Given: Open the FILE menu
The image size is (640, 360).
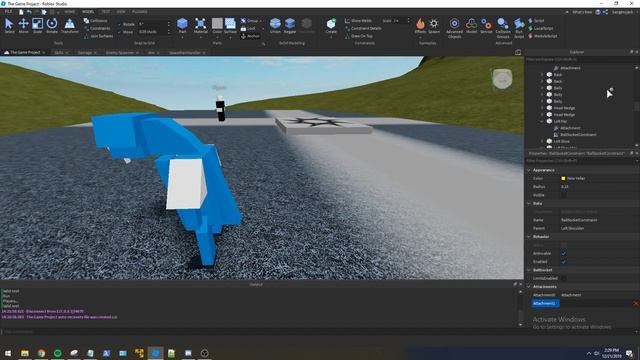Looking at the screenshot, I should coord(8,12).
